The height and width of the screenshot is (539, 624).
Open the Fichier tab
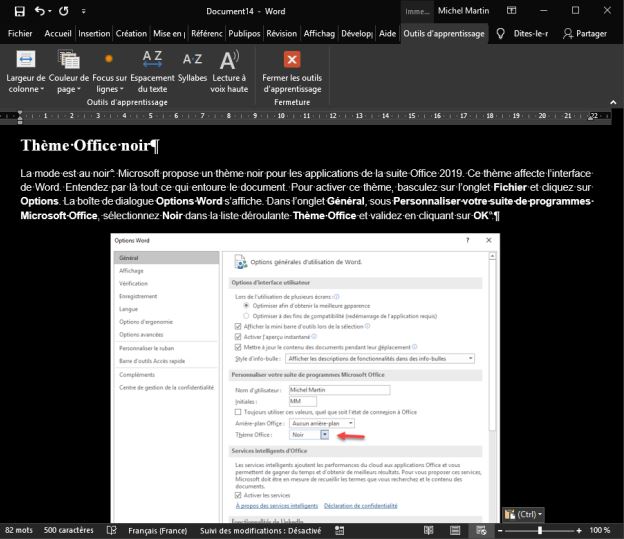pos(20,33)
